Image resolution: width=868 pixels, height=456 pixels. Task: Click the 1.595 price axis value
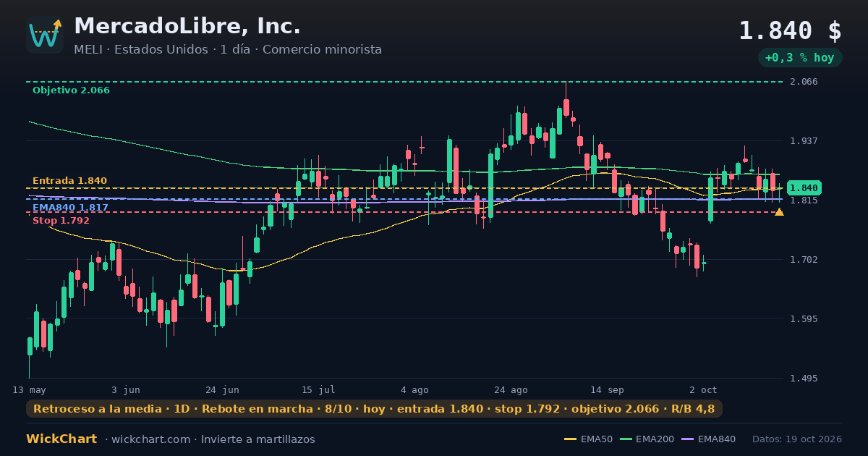[x=804, y=319]
